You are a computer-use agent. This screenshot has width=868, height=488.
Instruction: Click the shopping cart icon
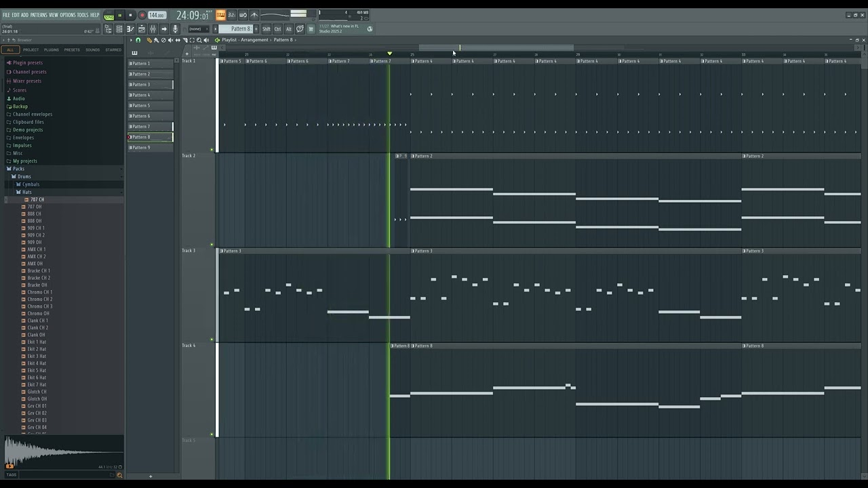[311, 28]
